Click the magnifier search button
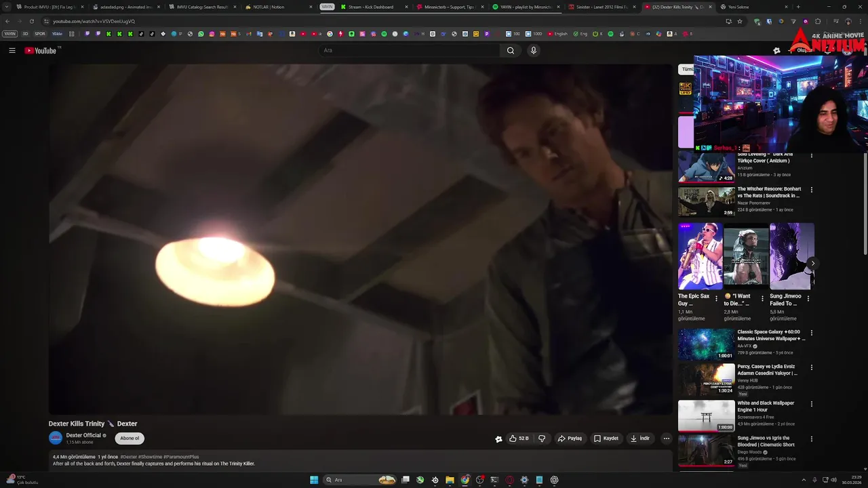The image size is (868, 488). pos(511,50)
